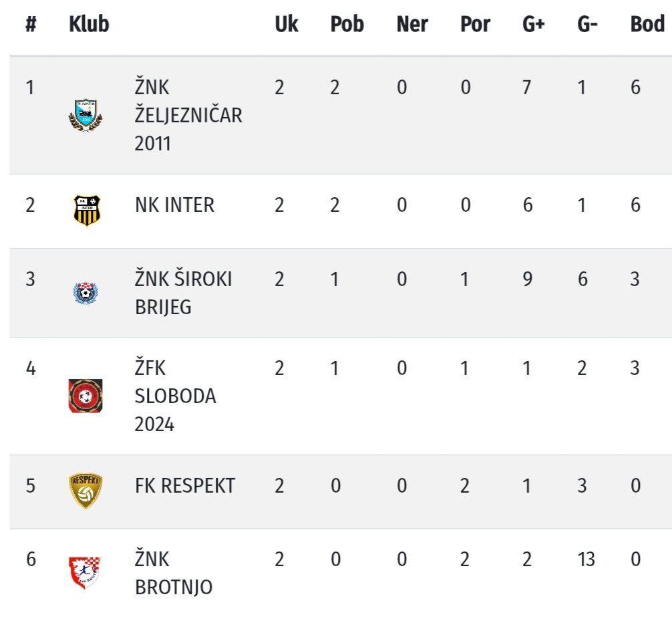This screenshot has width=672, height=617.
Task: Click the Uk matches played header
Action: 287,25
